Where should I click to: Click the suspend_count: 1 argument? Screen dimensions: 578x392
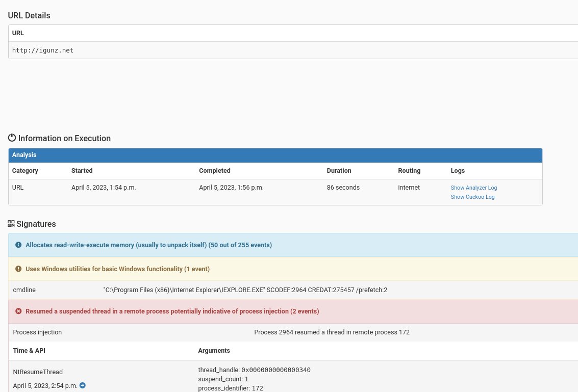(223, 379)
